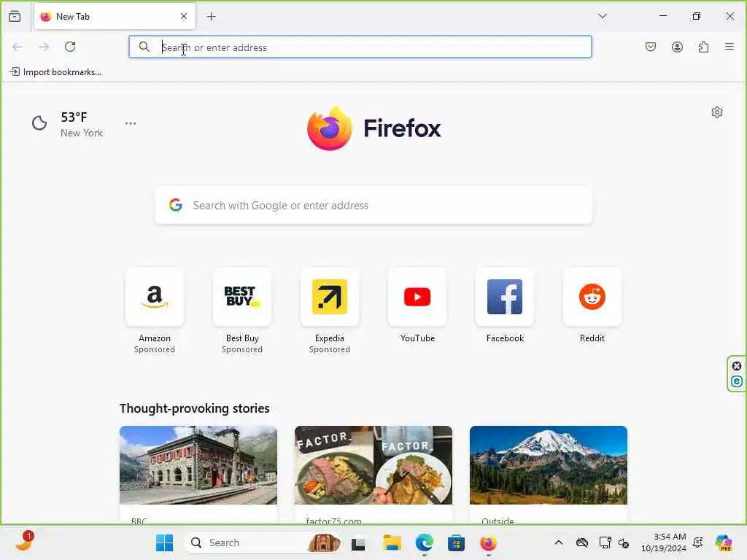Open the notifications bell icon in the tray
The height and width of the screenshot is (560, 747).
(x=698, y=542)
